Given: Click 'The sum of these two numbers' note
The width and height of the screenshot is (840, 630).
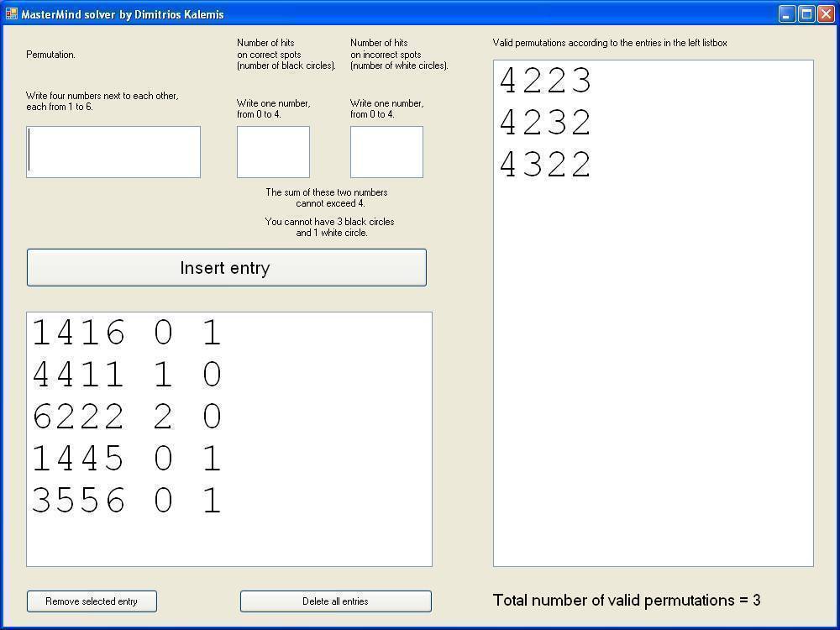Looking at the screenshot, I should tap(327, 197).
